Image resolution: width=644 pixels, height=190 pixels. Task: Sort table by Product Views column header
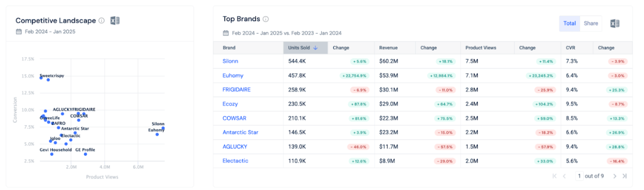(488, 48)
